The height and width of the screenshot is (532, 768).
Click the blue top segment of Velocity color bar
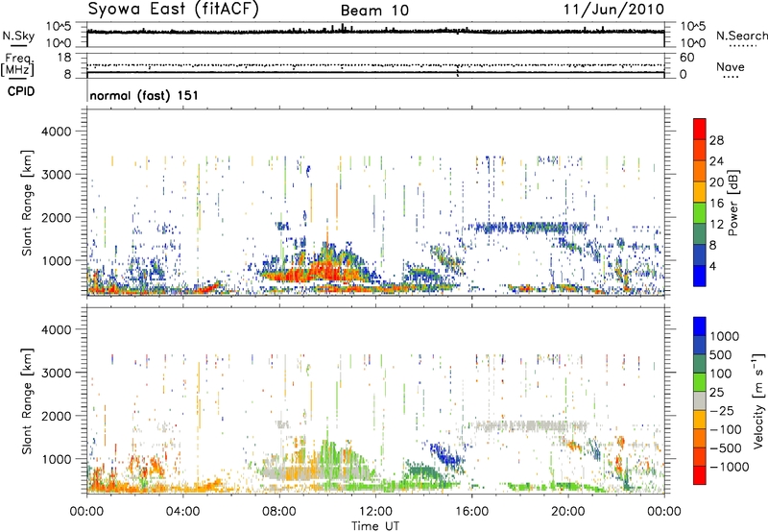point(700,326)
